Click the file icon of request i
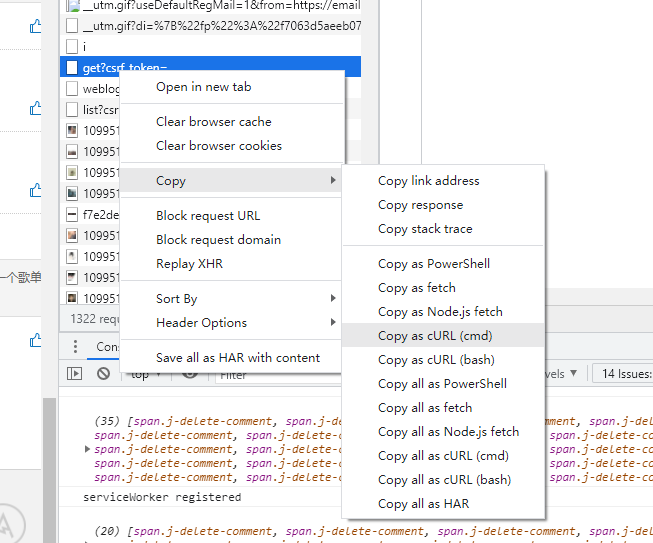 coord(72,46)
